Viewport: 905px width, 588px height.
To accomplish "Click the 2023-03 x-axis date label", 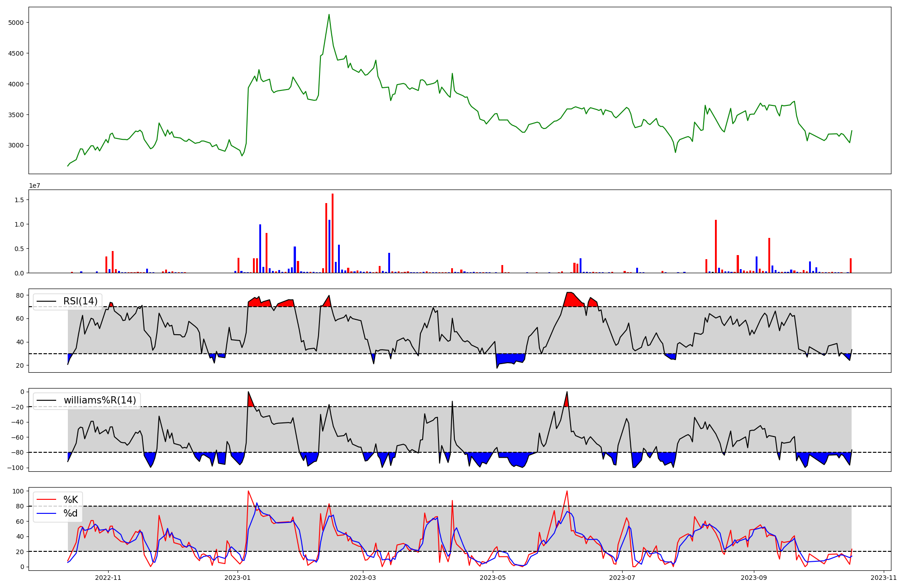I will click(363, 578).
